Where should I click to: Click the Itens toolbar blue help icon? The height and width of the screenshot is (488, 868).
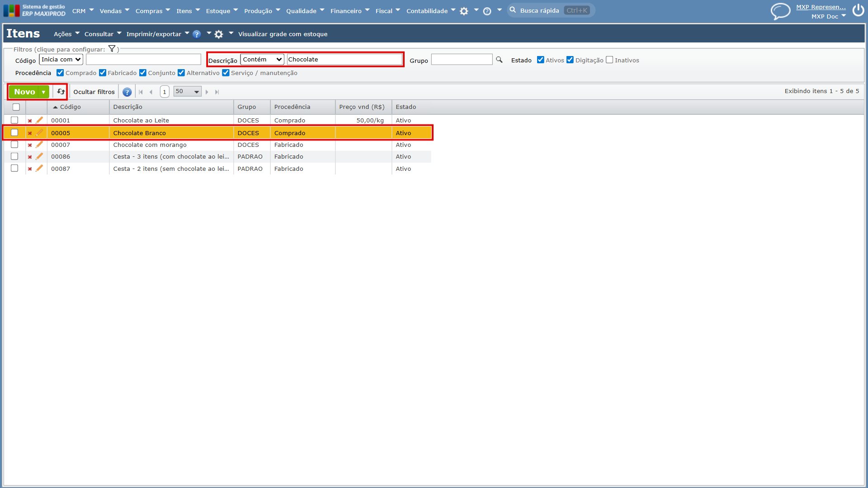pyautogui.click(x=197, y=34)
